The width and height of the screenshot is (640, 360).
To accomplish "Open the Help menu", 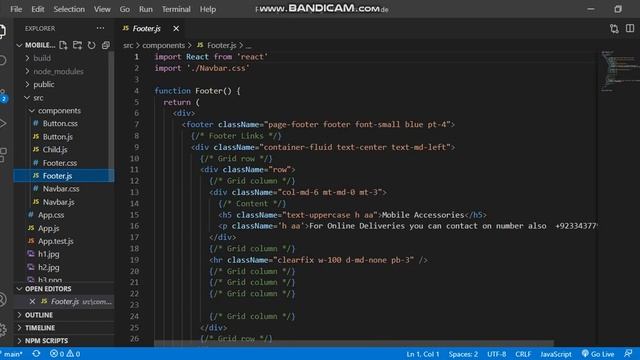I will pyautogui.click(x=208, y=9).
